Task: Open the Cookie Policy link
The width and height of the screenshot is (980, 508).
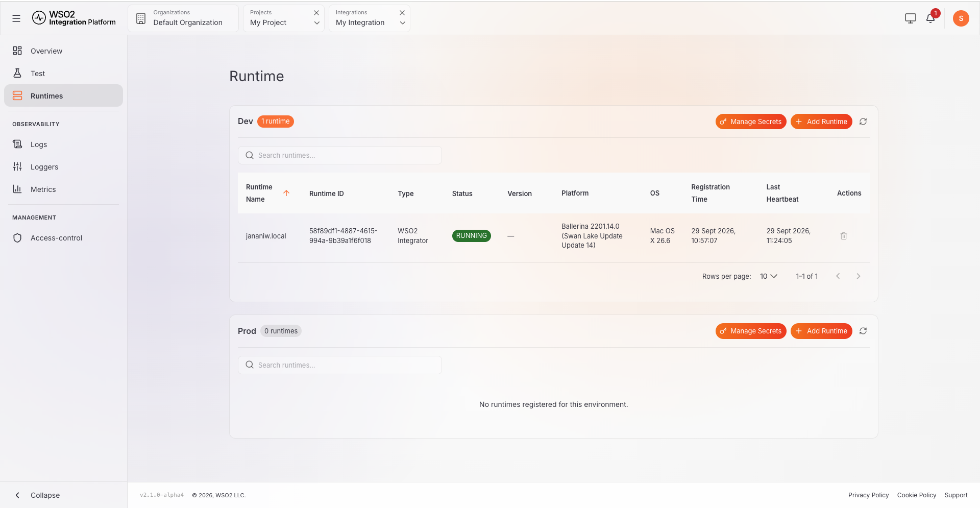Action: coord(917,495)
